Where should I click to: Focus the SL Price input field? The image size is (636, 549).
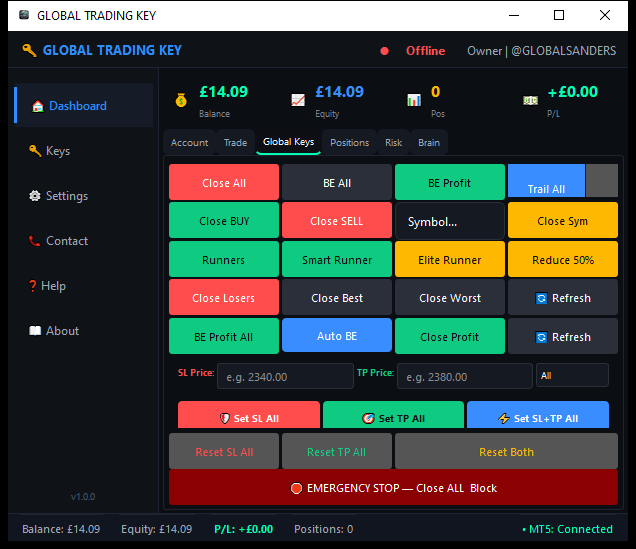click(x=285, y=376)
